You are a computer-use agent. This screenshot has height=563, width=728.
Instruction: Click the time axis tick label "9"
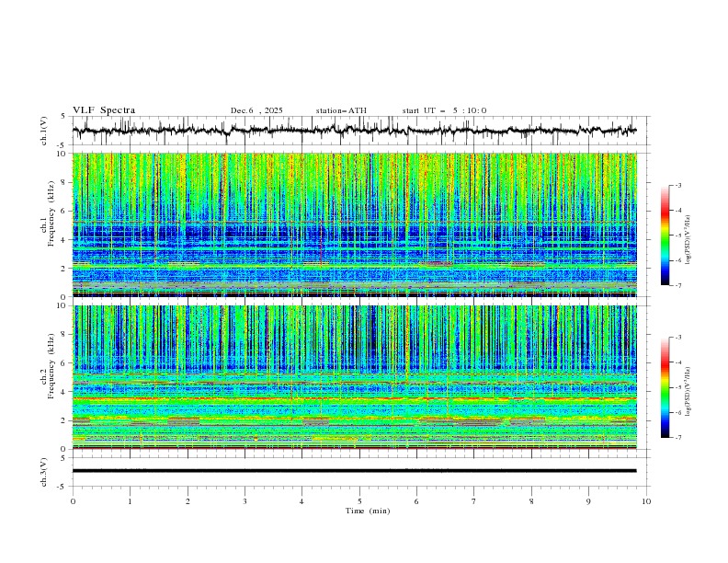(588, 501)
